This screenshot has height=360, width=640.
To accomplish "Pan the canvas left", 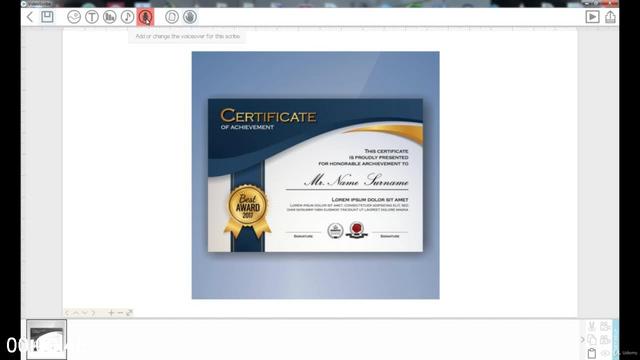I will click(67, 313).
